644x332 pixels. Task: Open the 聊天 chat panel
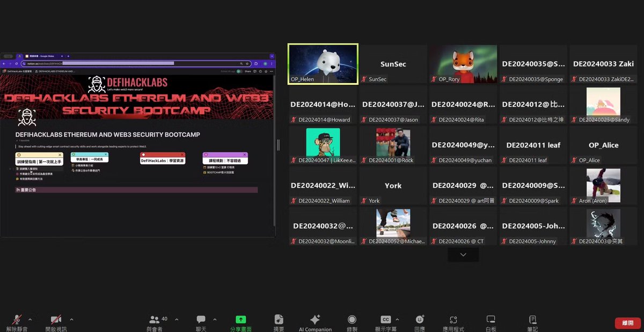(201, 323)
